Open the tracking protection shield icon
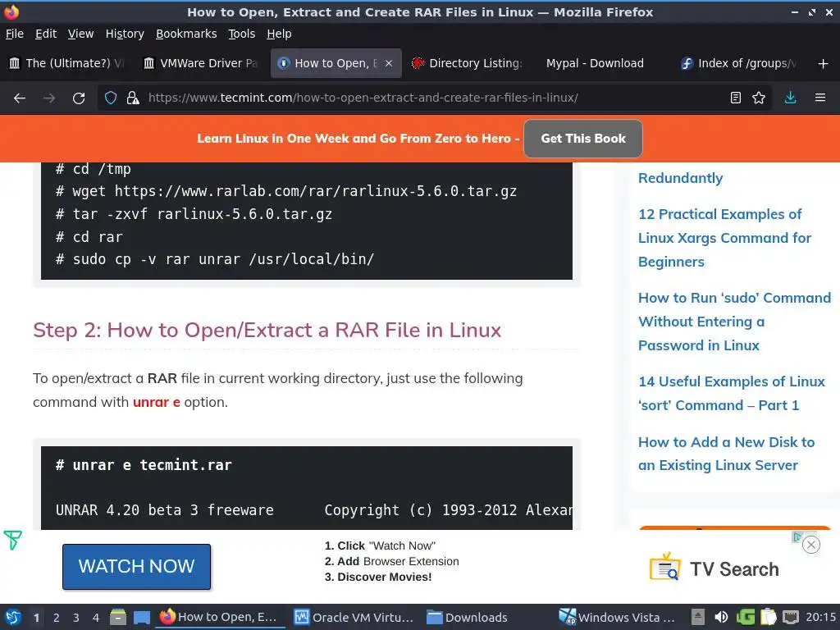Viewport: 840px width, 630px height. pos(111,98)
